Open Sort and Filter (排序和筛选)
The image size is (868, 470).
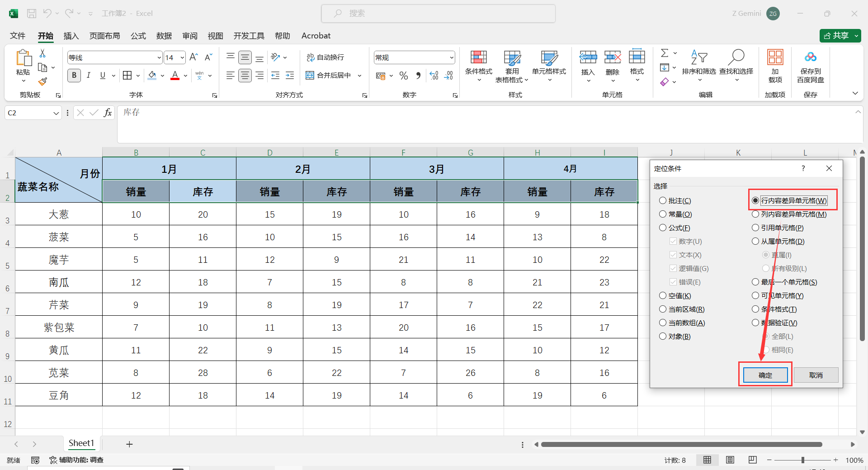[699, 66]
